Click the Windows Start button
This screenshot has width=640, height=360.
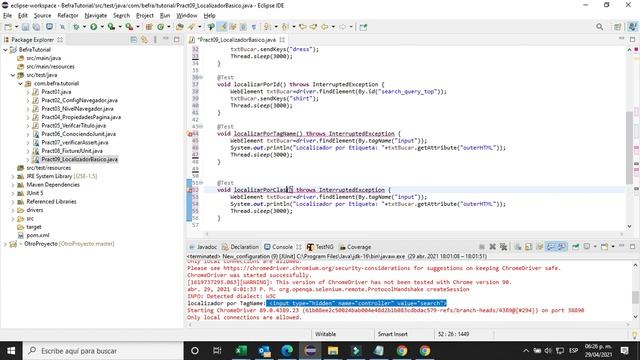pyautogui.click(x=11, y=351)
